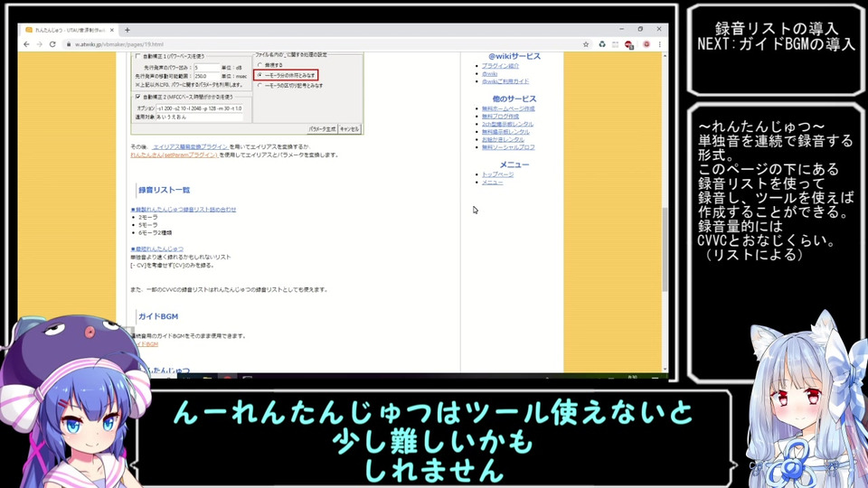Click the 他のサービス sidebar heading

tap(514, 99)
